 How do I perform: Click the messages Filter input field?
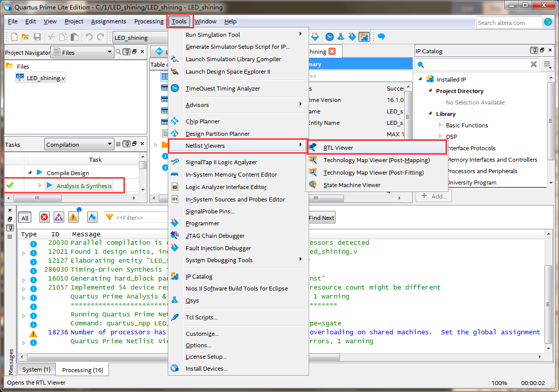pos(136,217)
